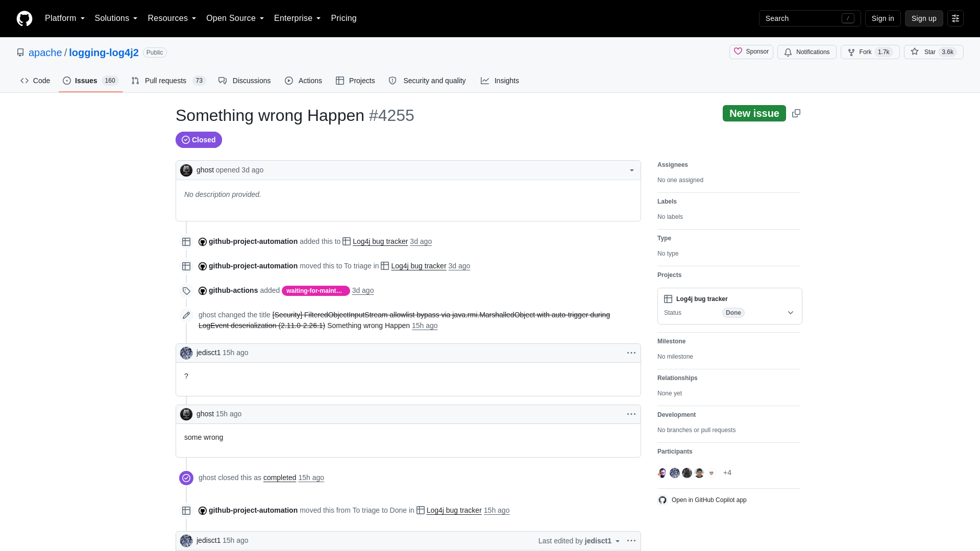
Task: Click the purple closed-as-completed timeline icon
Action: (186, 478)
